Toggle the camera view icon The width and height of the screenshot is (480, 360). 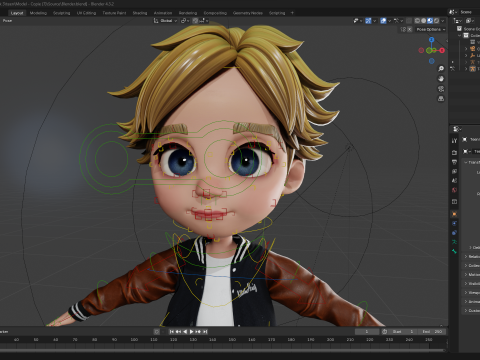pyautogui.click(x=441, y=89)
